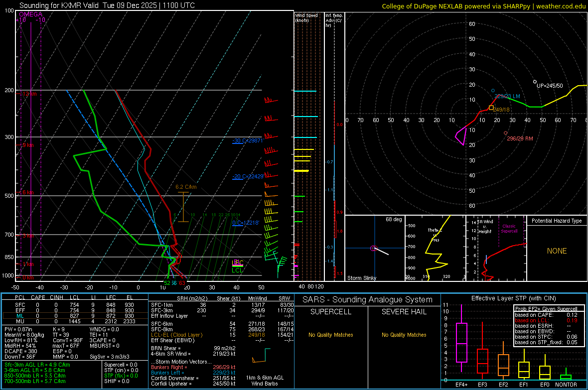Click the NONE hazard type text
The image size is (588, 390).
[557, 251]
